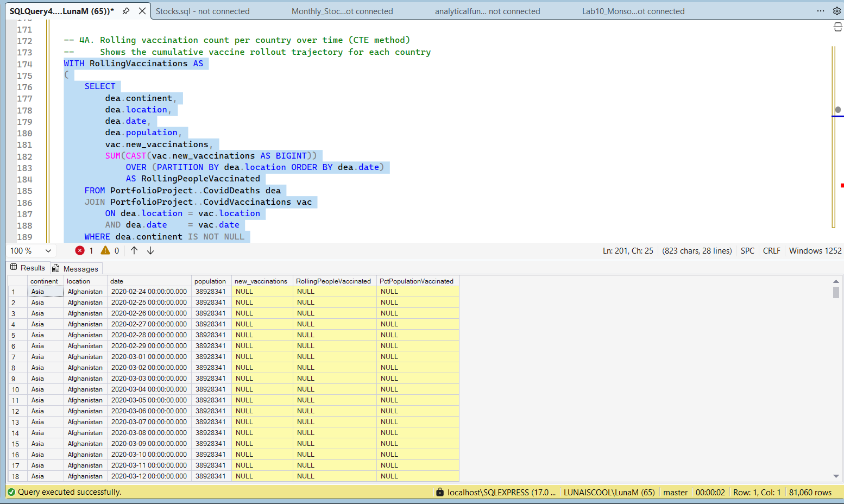Change the Windows 1252 encoding
The image size is (844, 504).
tap(815, 251)
